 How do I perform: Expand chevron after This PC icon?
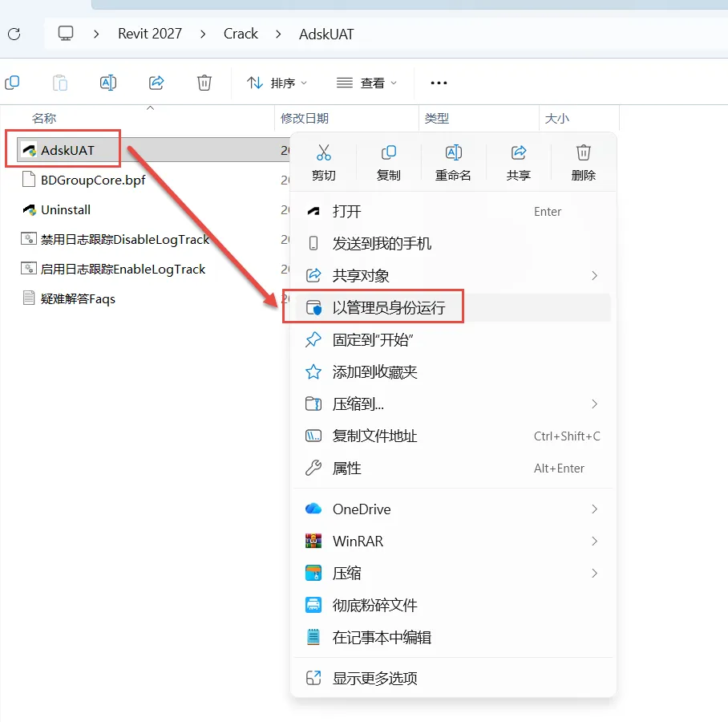(x=96, y=34)
